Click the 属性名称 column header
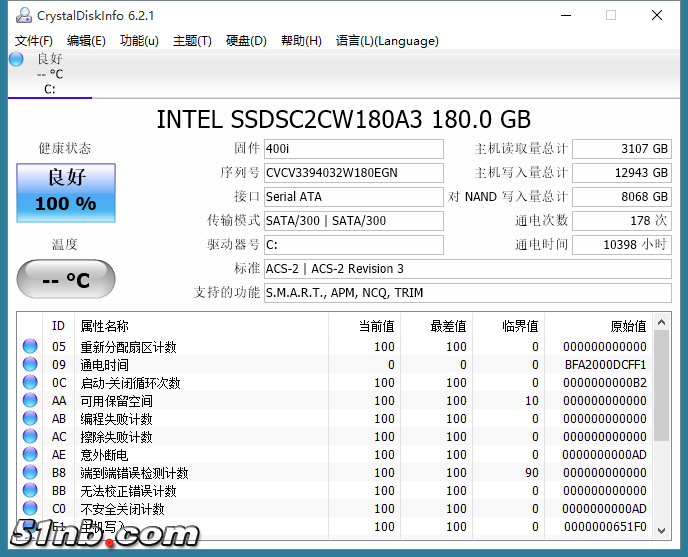This screenshot has width=688, height=557. (201, 326)
